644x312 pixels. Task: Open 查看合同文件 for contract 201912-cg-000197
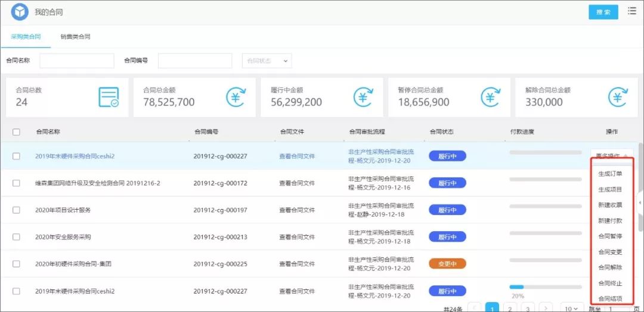[297, 210]
